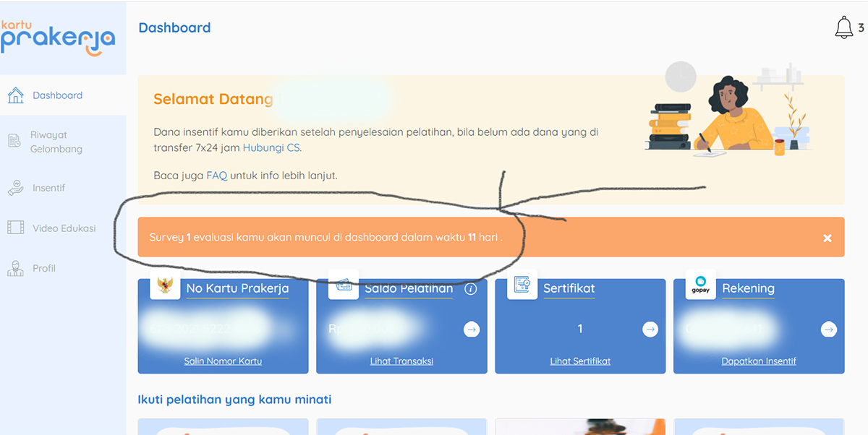
Task: Open the Dashboard sidebar menu
Action: tap(57, 95)
